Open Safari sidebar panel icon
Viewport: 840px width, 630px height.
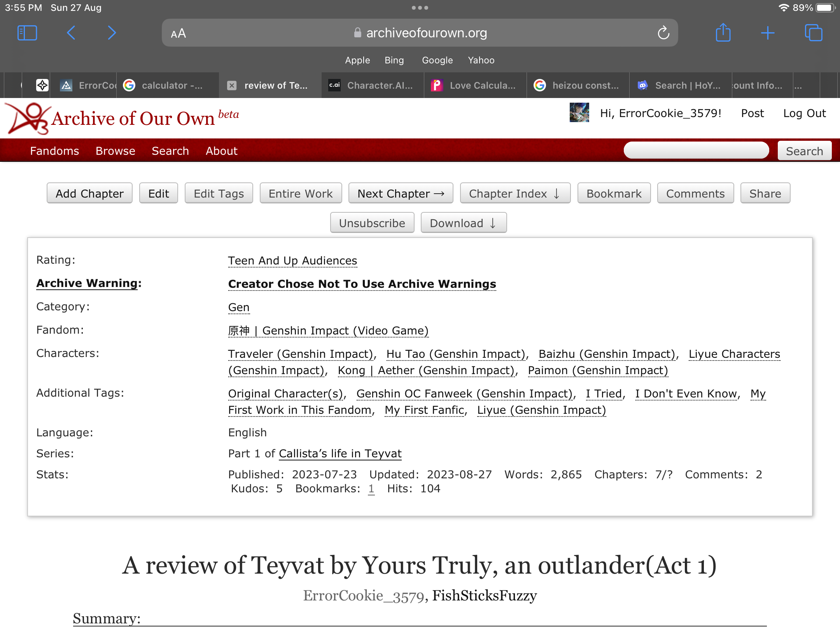(x=27, y=33)
